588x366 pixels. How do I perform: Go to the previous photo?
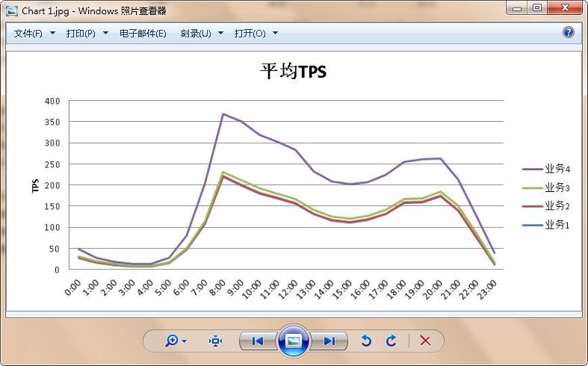[258, 341]
